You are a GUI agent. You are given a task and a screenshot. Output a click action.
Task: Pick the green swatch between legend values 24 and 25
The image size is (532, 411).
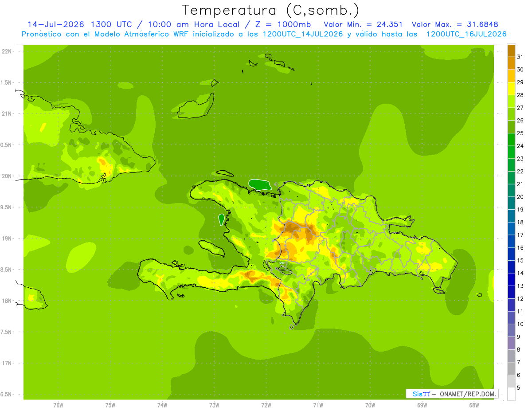[511, 139]
